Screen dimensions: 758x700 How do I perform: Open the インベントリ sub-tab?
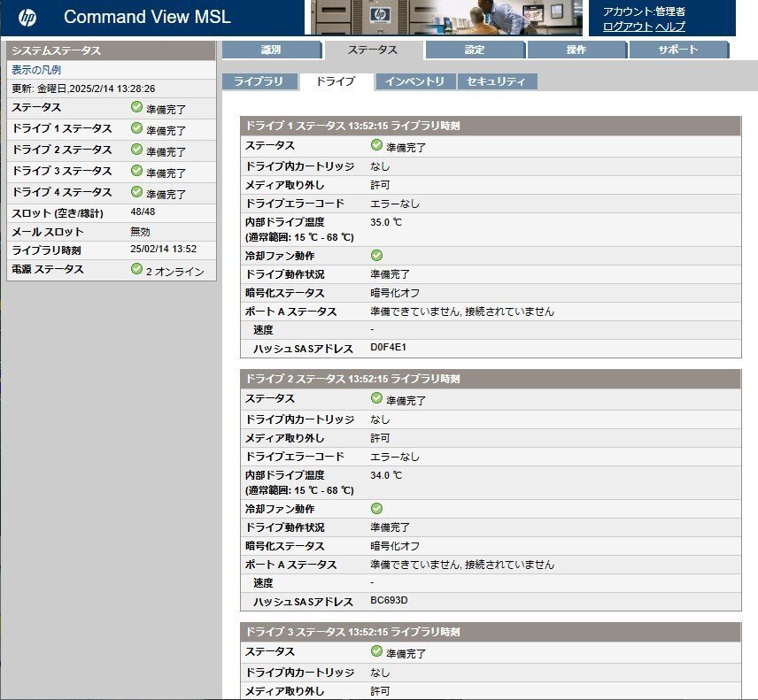click(415, 81)
